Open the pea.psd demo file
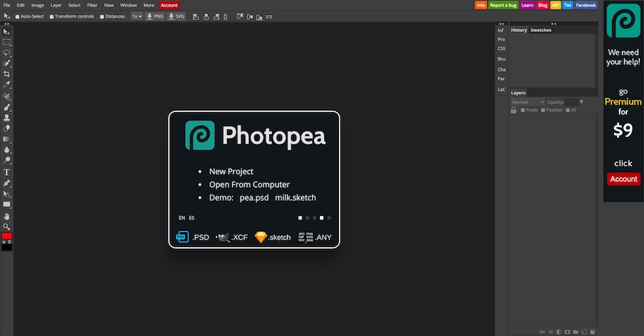644x336 pixels. (254, 198)
